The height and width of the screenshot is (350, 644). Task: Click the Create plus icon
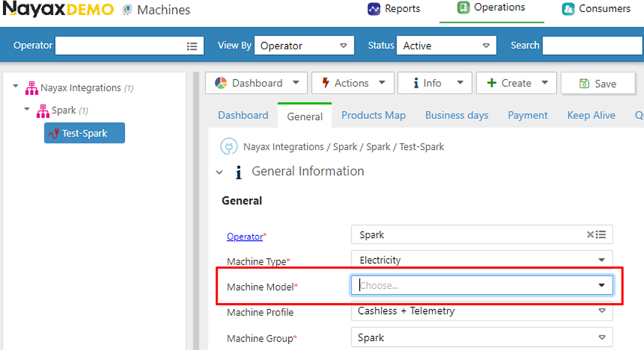(x=491, y=83)
